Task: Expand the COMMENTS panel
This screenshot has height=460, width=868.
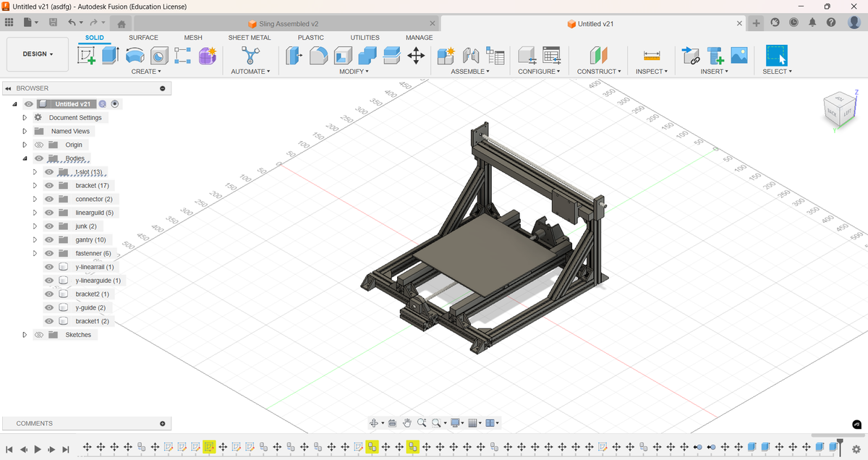Action: pyautogui.click(x=162, y=423)
